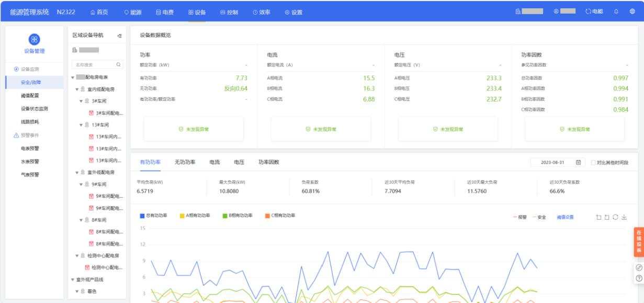644x303 pixels.
Task: Open the calendar icon in date field
Action: pos(578,162)
